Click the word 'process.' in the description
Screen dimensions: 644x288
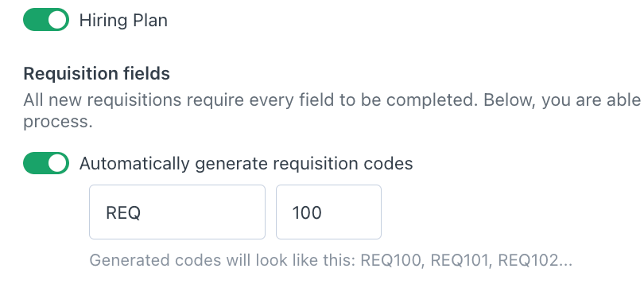pos(58,122)
